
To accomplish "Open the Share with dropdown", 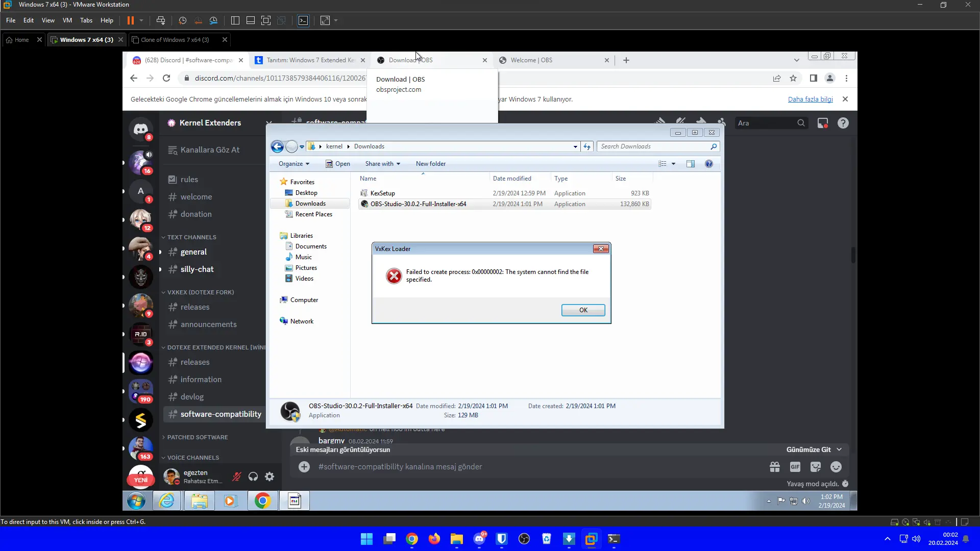I will pos(383,164).
